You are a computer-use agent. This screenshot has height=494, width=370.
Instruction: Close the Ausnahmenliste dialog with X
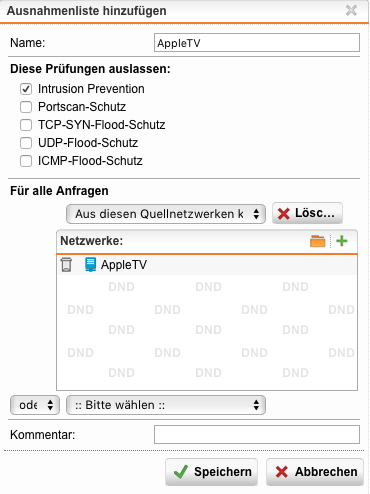[351, 10]
